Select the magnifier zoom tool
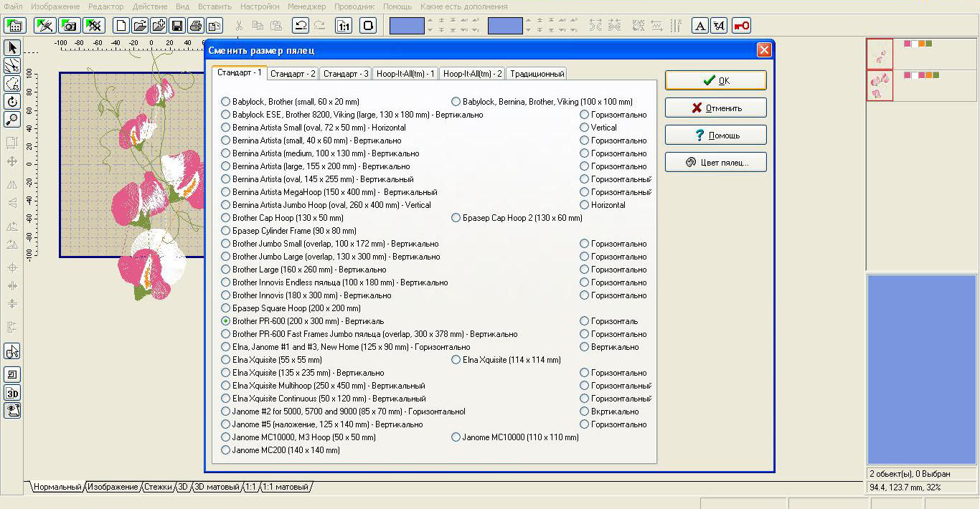 (12, 120)
